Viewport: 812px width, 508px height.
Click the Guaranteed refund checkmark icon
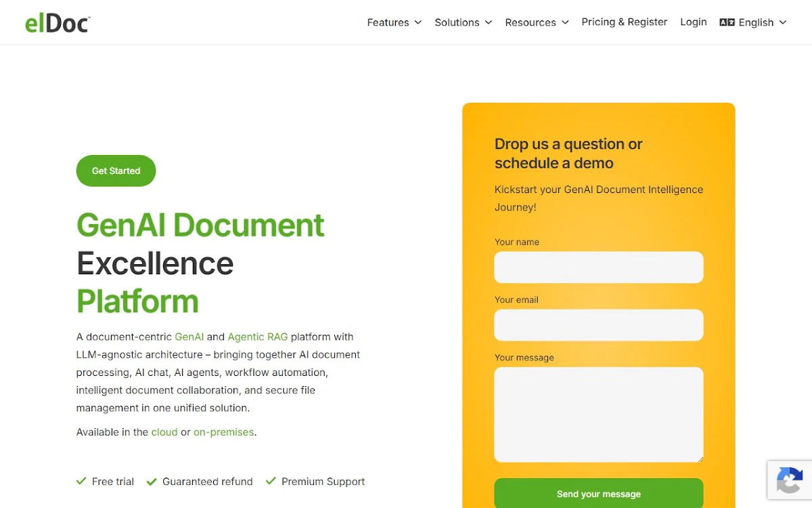tap(152, 481)
